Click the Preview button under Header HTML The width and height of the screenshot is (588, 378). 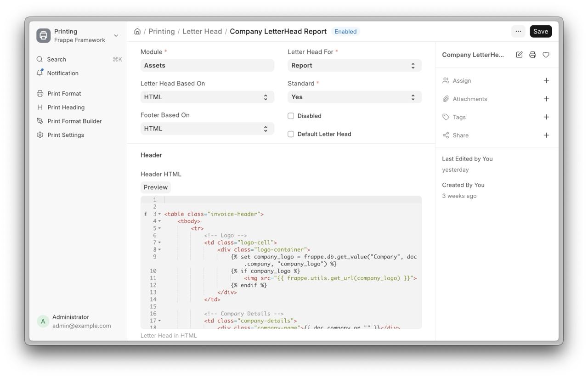click(x=155, y=187)
